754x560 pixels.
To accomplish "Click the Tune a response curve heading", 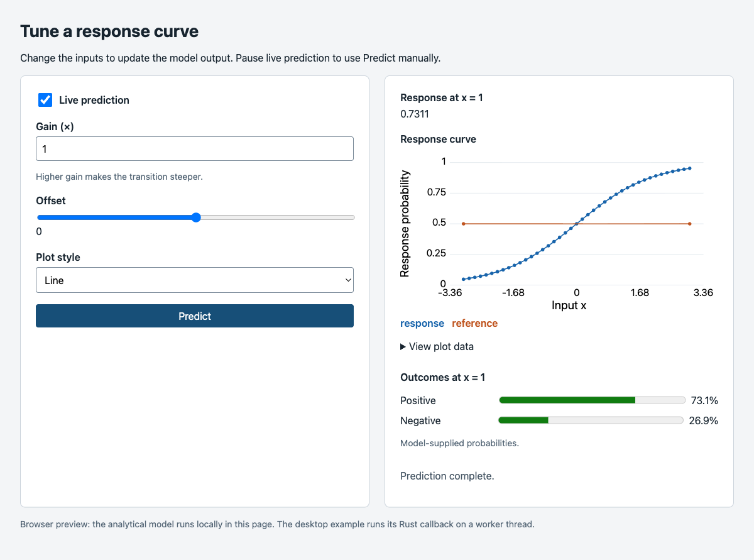I will coord(109,31).
